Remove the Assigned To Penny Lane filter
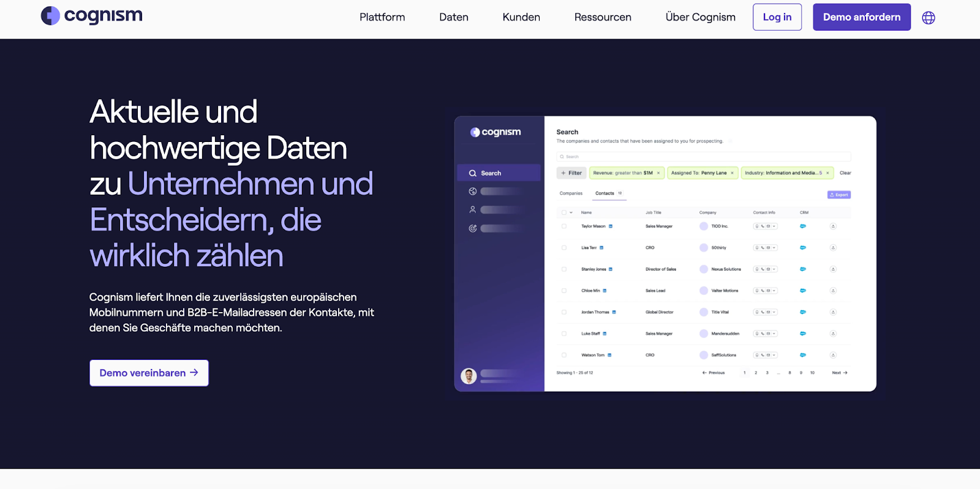This screenshot has width=980, height=489. [x=732, y=173]
